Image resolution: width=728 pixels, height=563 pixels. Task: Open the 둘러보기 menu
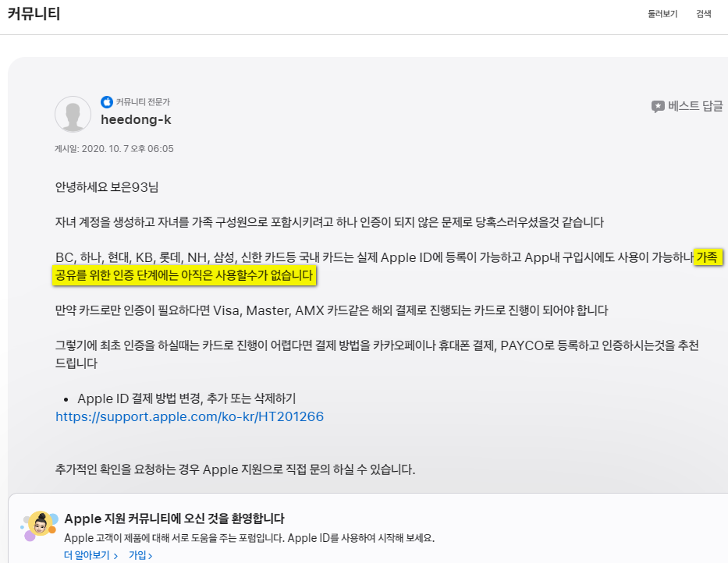click(662, 14)
